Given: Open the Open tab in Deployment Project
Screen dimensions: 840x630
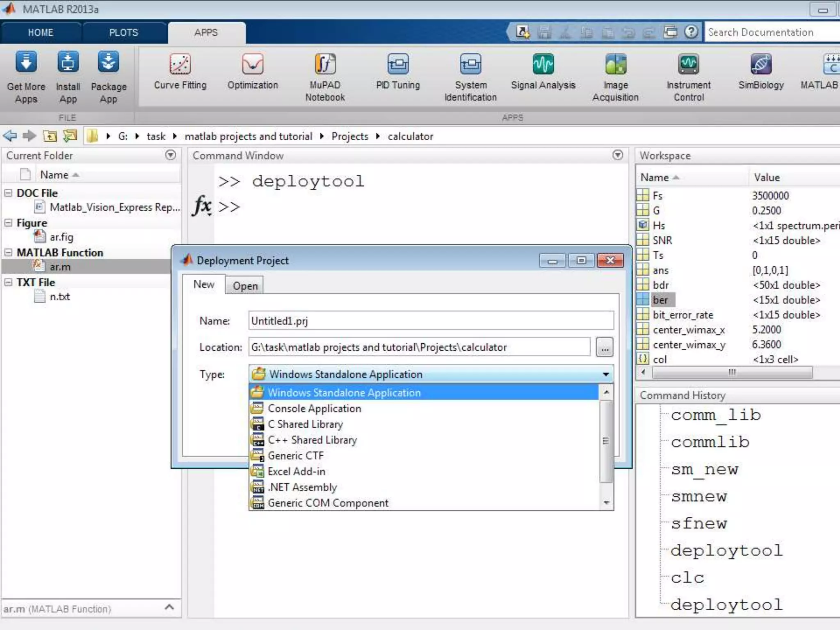Looking at the screenshot, I should point(245,286).
